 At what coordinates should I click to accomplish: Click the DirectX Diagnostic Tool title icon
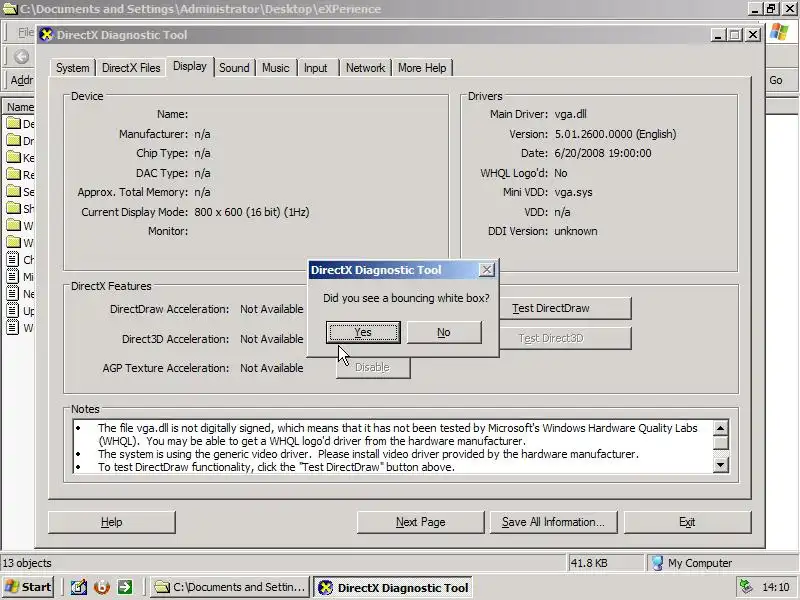click(x=46, y=35)
